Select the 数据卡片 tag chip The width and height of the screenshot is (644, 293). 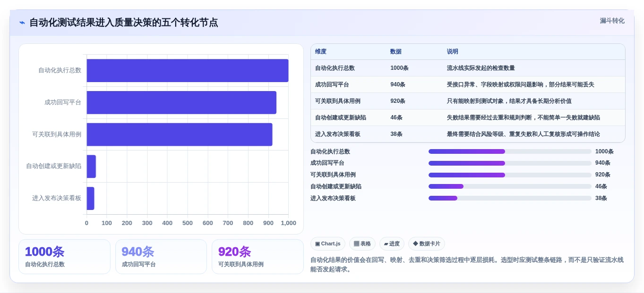tap(427, 243)
